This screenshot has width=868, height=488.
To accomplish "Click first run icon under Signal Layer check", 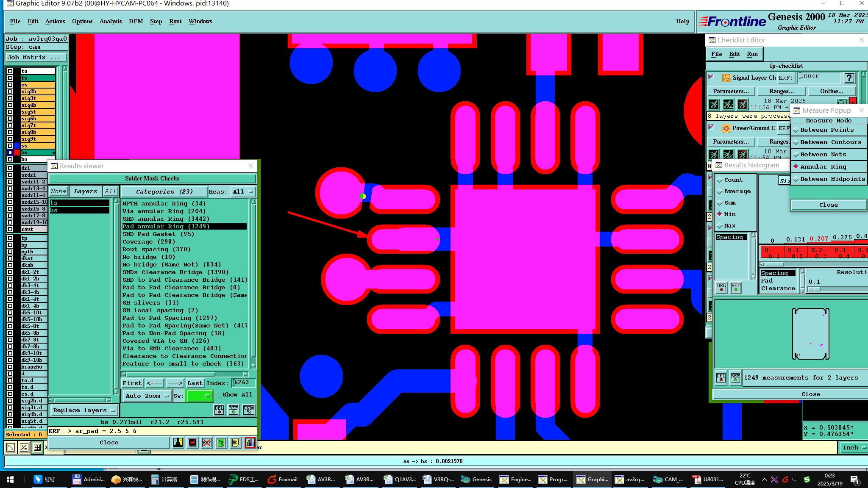I will tap(714, 104).
